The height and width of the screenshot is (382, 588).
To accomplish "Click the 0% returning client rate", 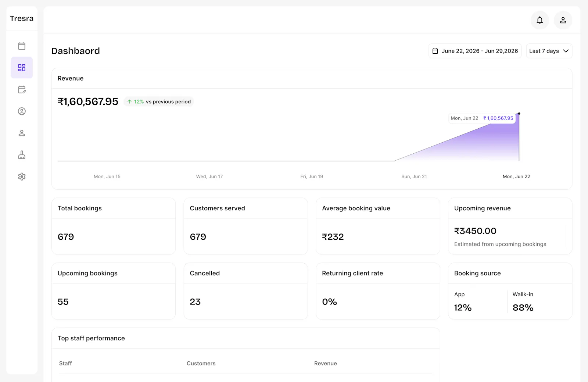I will pyautogui.click(x=330, y=302).
